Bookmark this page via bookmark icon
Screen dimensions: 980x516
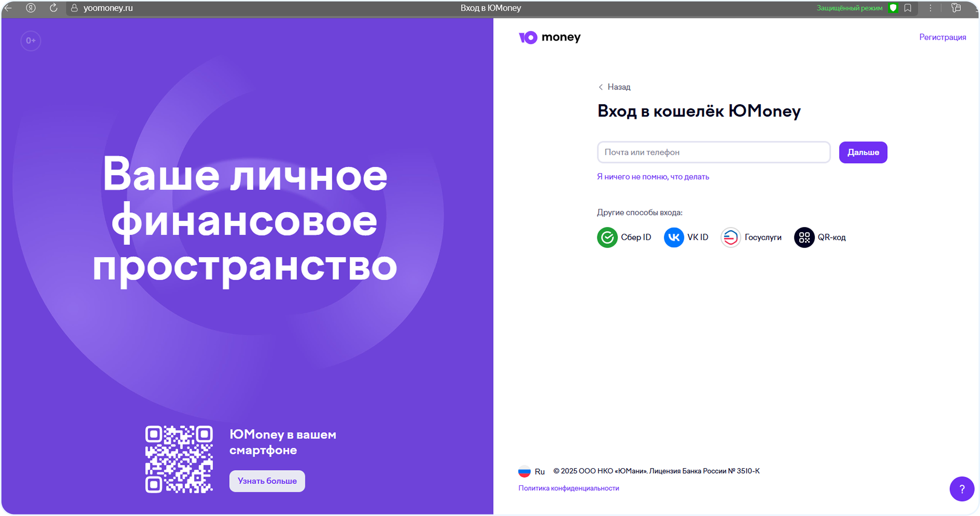click(908, 8)
